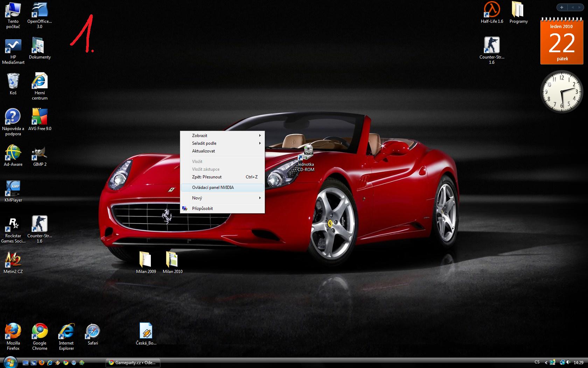This screenshot has width=588, height=368.
Task: Launch OpenOffice 3.0 from the desktop
Action: pos(40,15)
